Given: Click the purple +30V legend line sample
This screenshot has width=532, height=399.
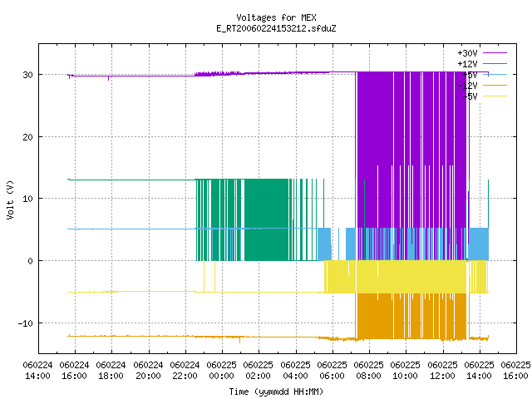Looking at the screenshot, I should [x=495, y=53].
